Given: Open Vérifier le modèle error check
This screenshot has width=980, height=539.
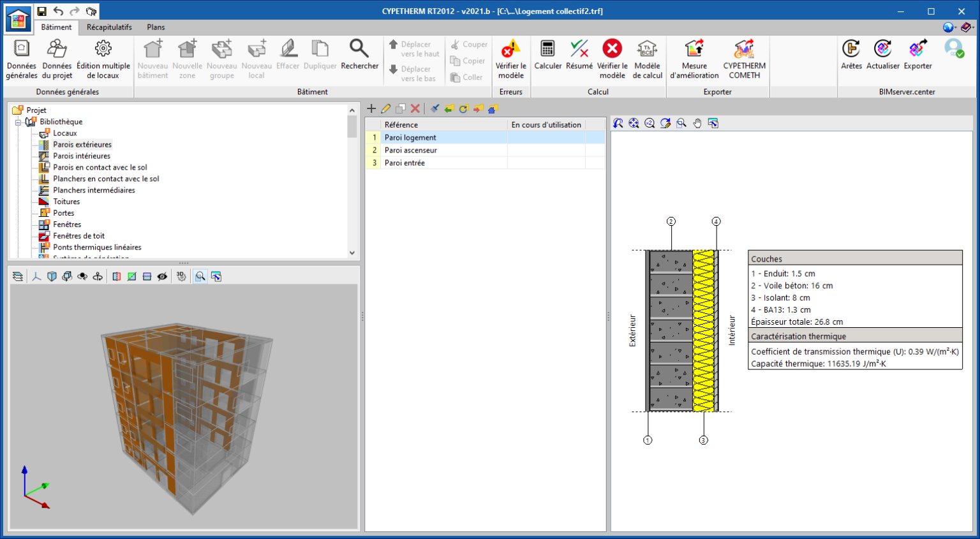Looking at the screenshot, I should (x=510, y=59).
